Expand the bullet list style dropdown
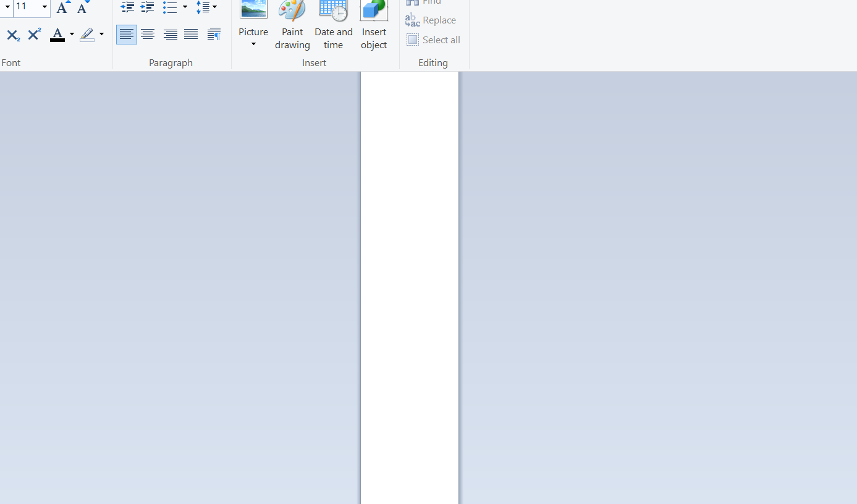857x504 pixels. [x=185, y=7]
